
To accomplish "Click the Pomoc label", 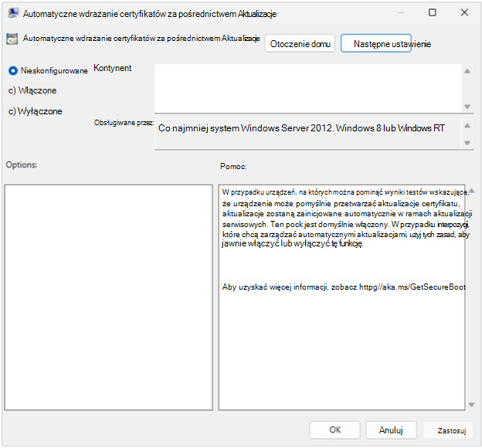I will tap(233, 166).
